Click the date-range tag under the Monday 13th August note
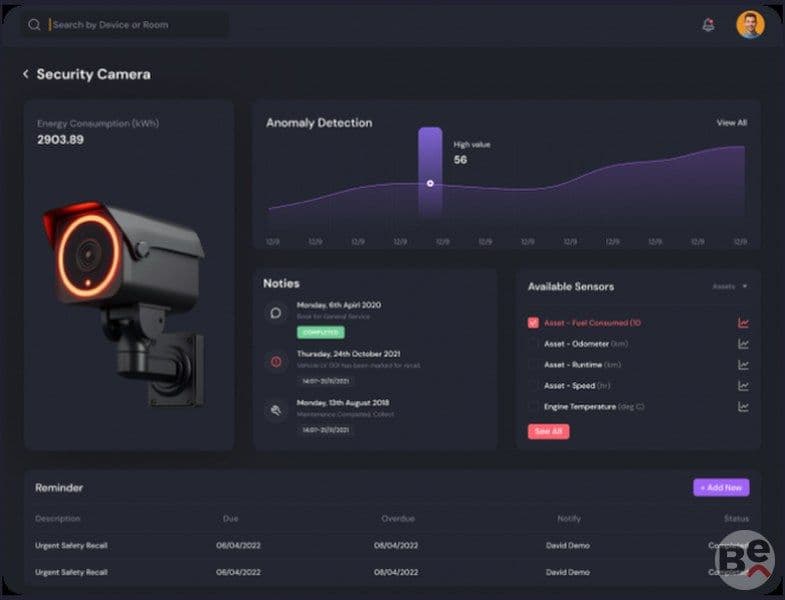785x600 pixels. click(325, 430)
